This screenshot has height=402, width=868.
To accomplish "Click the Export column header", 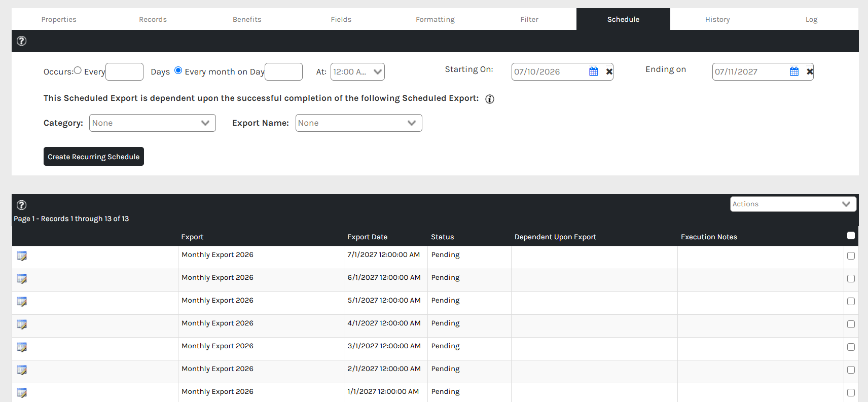I will pos(192,237).
